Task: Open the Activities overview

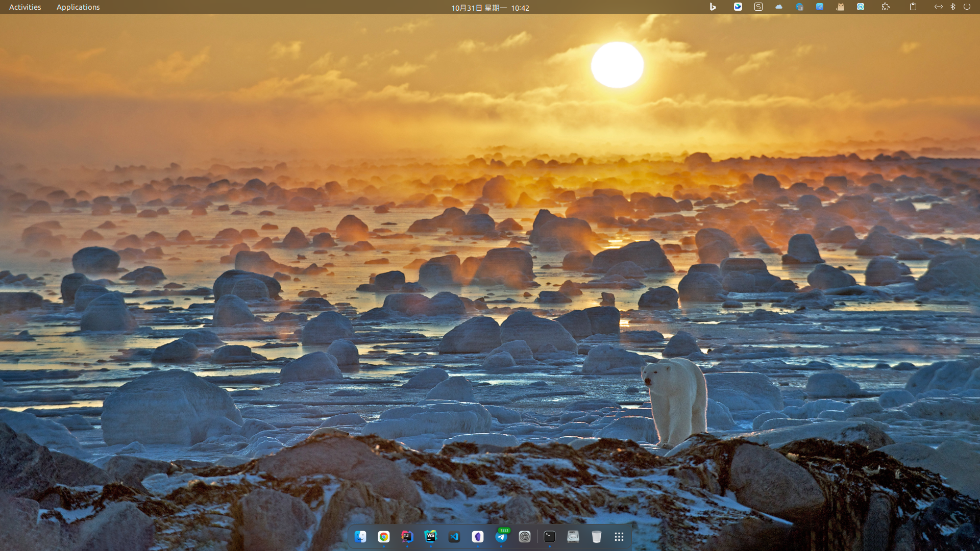Action: point(25,7)
